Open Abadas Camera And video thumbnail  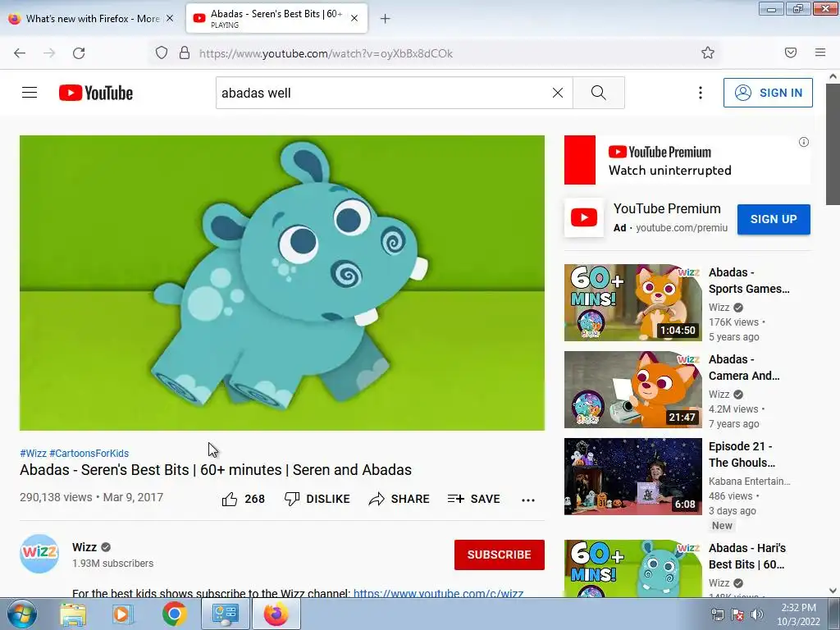(x=632, y=390)
